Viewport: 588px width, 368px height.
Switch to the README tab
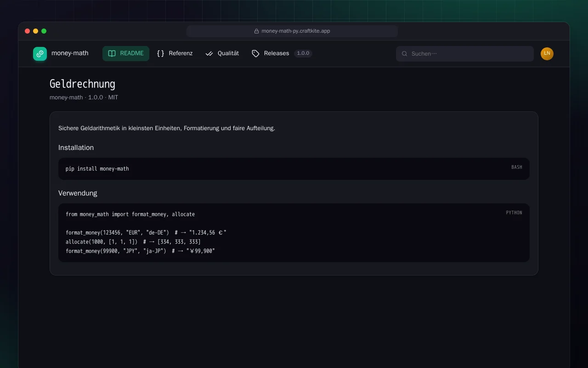pos(126,53)
